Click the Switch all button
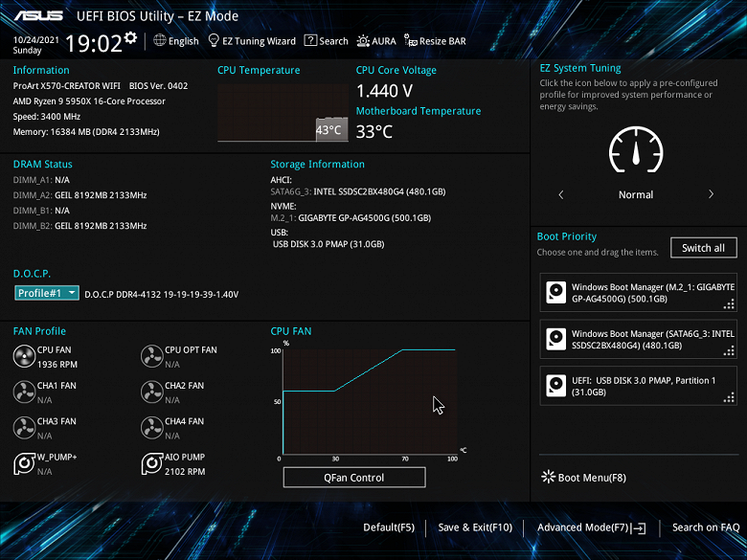Image resolution: width=747 pixels, height=560 pixels. pyautogui.click(x=703, y=248)
